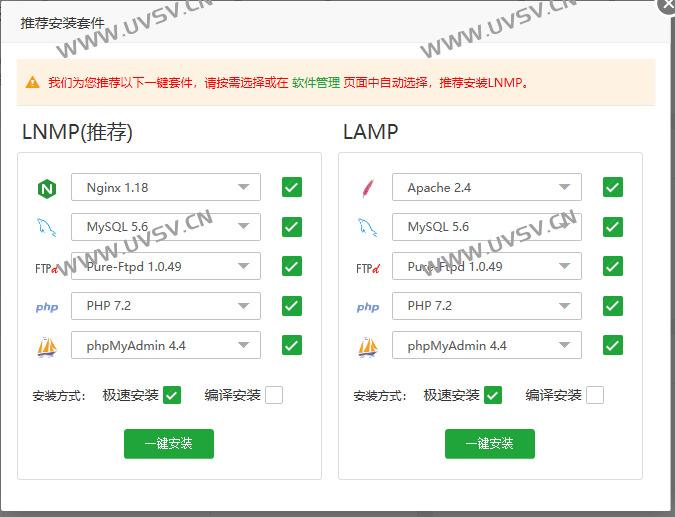Open the 软件管理 green link
The image size is (675, 517).
point(316,83)
